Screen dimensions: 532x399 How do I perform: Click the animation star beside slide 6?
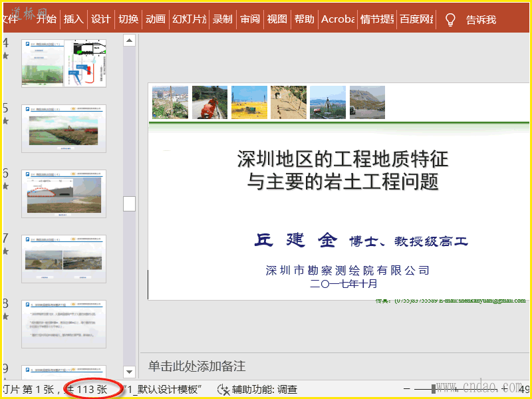[5, 186]
